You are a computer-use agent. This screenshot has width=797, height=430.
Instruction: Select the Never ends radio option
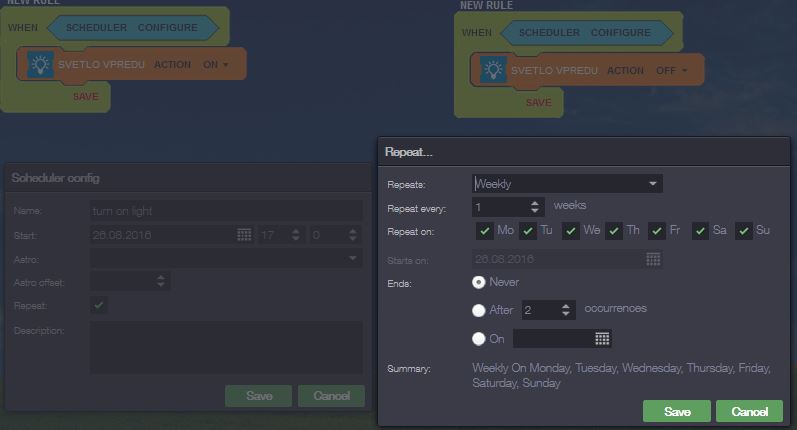click(479, 283)
